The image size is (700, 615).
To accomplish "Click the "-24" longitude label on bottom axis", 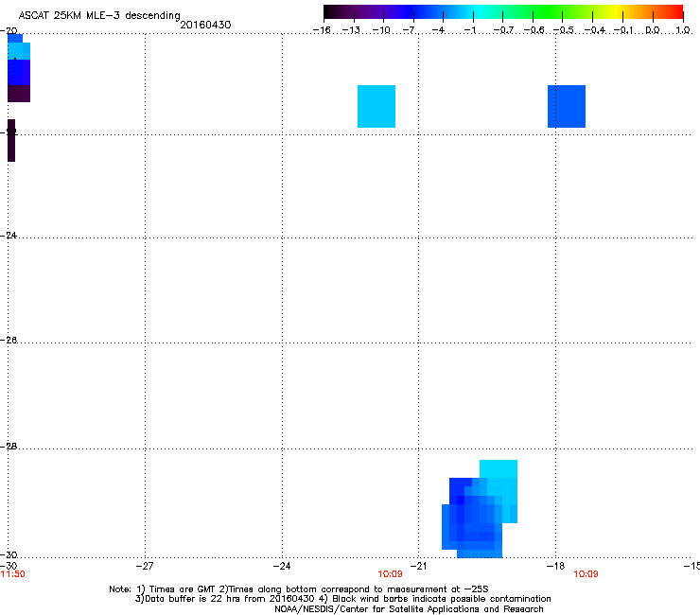I will point(282,567).
